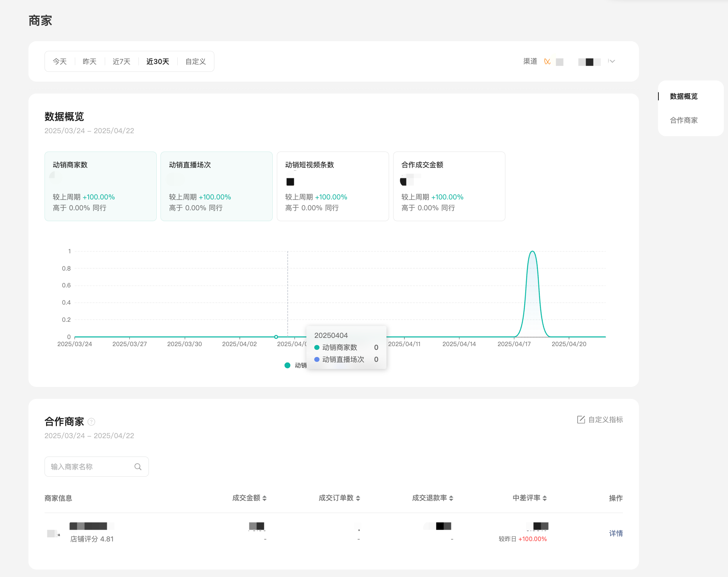Select the 自定义 date range tab

coord(196,61)
